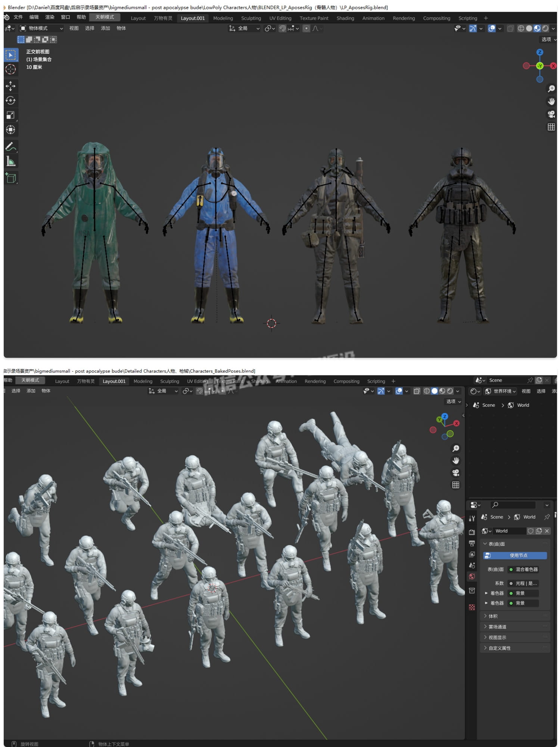Click the pan hand icon in LP_AposesRig viewport
The width and height of the screenshot is (560, 747).
(x=551, y=102)
